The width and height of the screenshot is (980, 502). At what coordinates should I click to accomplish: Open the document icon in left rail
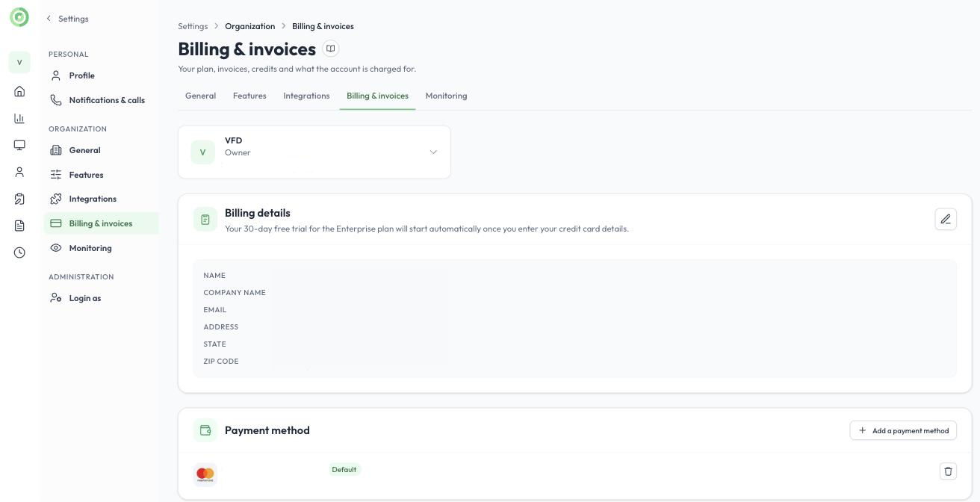[19, 226]
